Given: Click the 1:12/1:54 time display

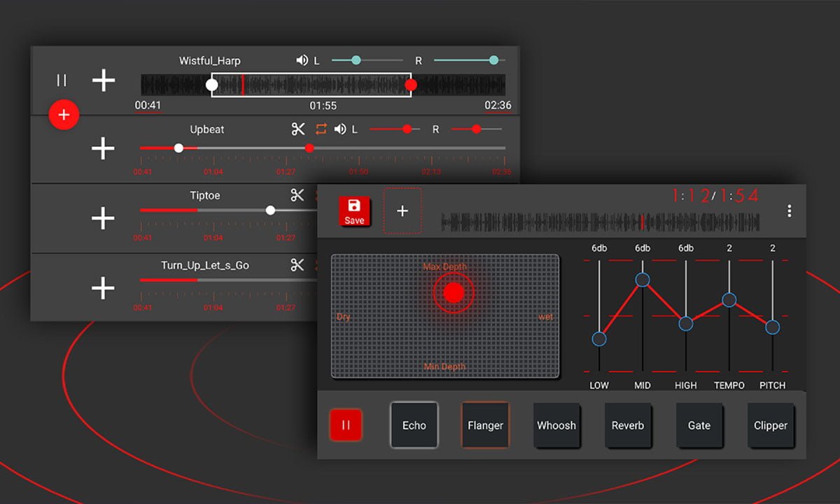Looking at the screenshot, I should click(715, 196).
